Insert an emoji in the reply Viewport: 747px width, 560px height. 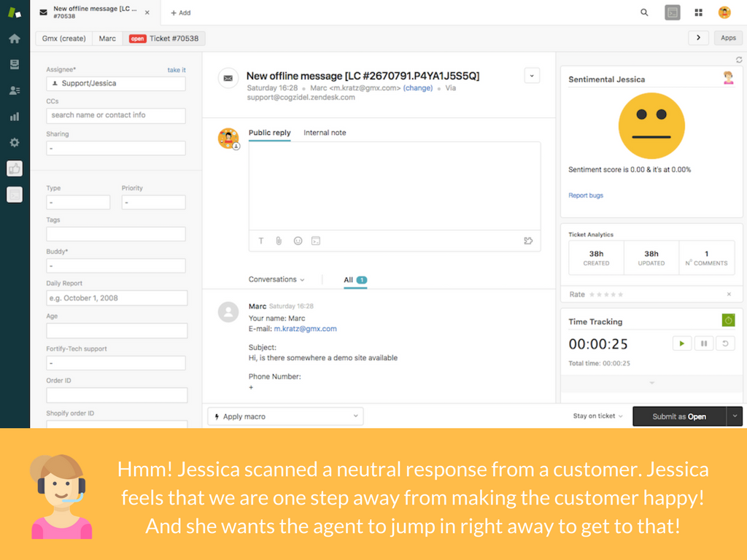pyautogui.click(x=298, y=241)
